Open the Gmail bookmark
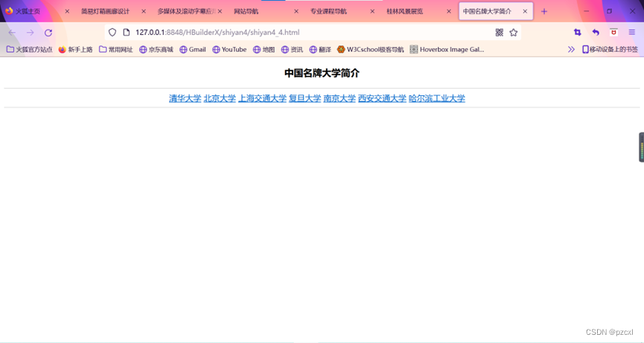Image resolution: width=644 pixels, height=343 pixels. pos(193,49)
